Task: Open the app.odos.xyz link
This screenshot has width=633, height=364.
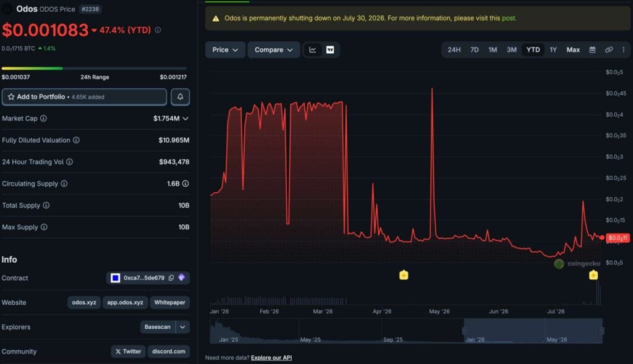Action: pos(125,302)
